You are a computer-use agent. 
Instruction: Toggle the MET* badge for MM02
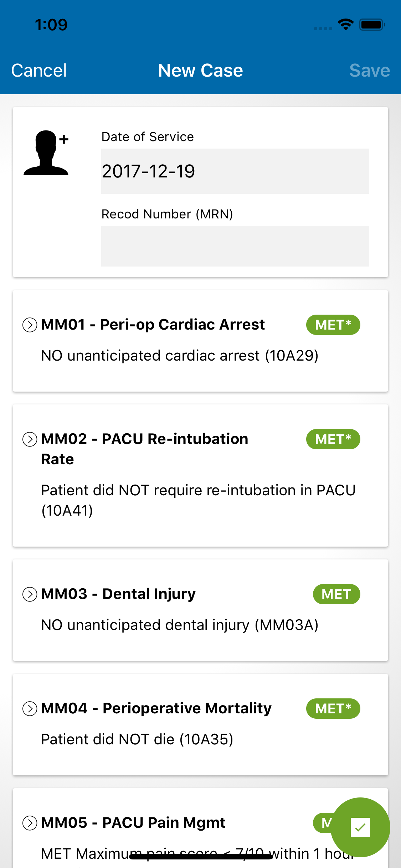click(x=333, y=439)
